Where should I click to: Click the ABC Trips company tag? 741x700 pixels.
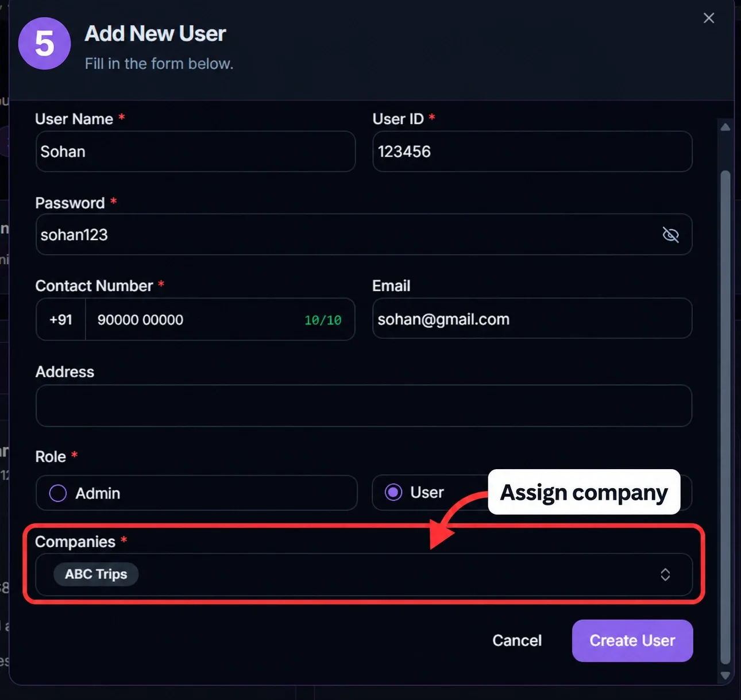(x=96, y=574)
